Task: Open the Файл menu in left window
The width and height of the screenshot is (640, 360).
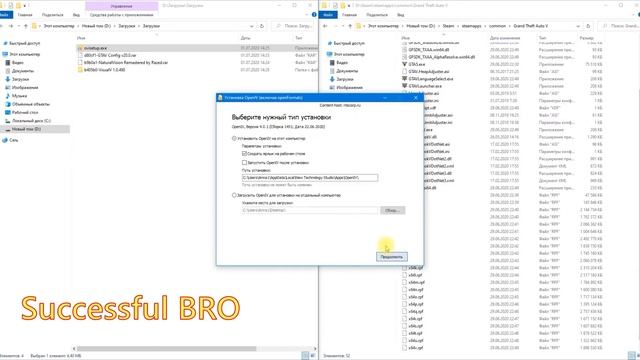Action: 5,15
